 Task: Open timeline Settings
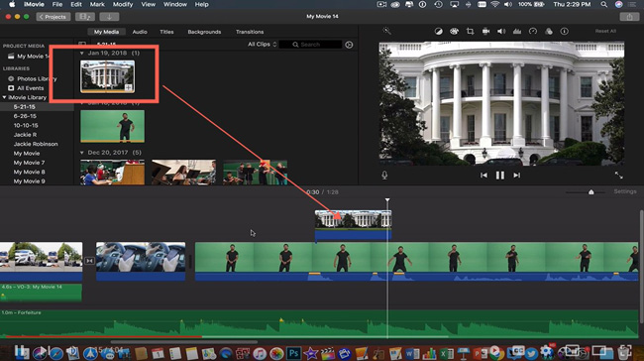pyautogui.click(x=625, y=191)
